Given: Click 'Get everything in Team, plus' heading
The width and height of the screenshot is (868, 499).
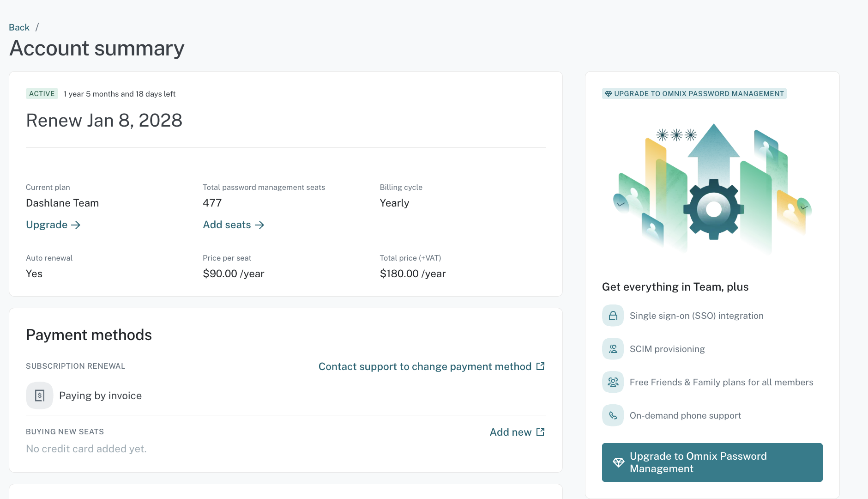Looking at the screenshot, I should [675, 287].
